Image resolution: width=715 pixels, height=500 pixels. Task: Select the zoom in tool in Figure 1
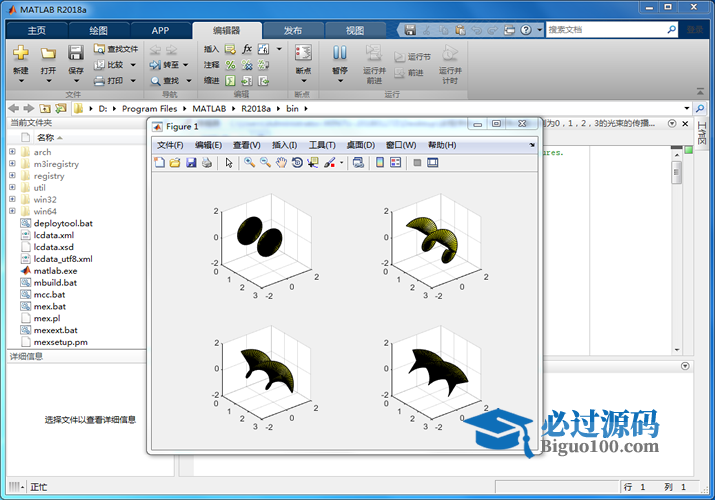[x=249, y=162]
